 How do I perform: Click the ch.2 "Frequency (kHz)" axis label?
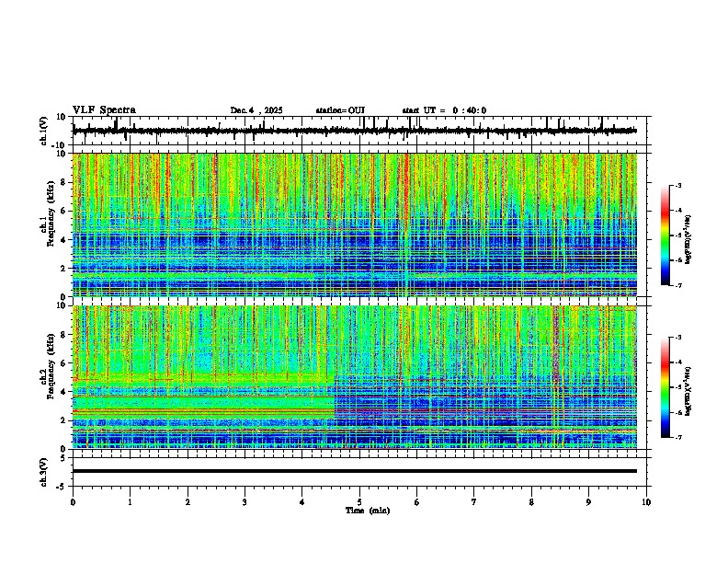(51, 365)
